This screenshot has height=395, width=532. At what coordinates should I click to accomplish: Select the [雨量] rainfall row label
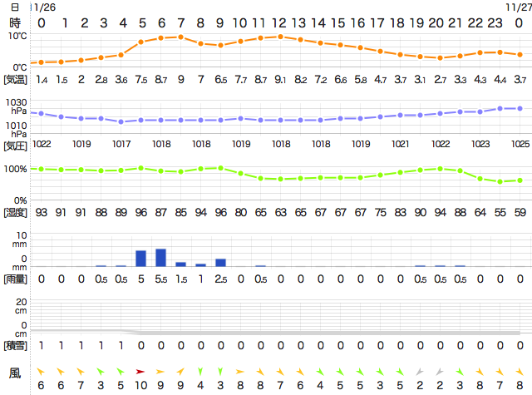pyautogui.click(x=16, y=279)
